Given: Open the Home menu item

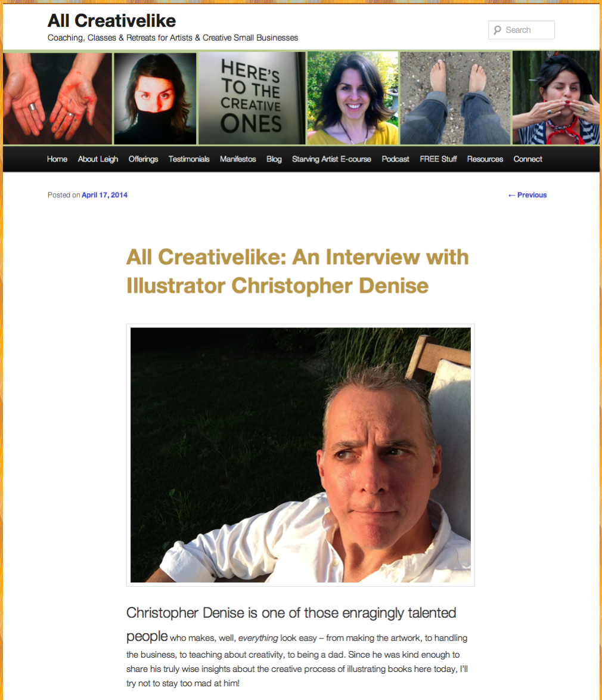Looking at the screenshot, I should [57, 159].
